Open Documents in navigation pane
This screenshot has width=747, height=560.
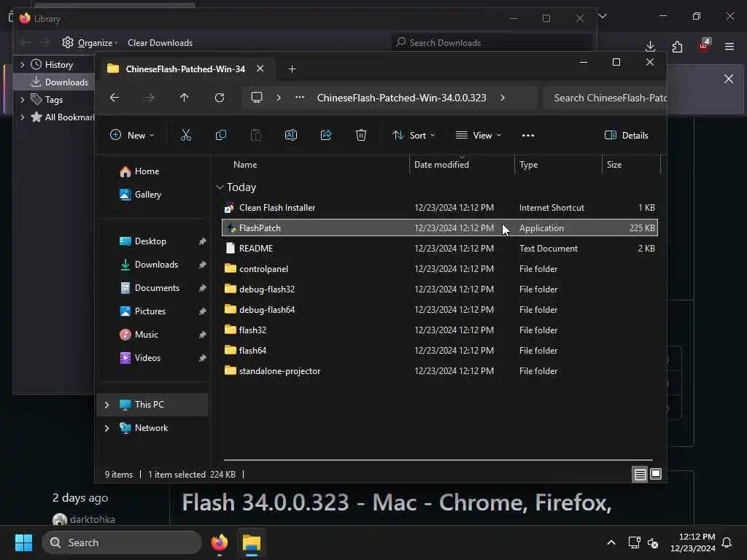click(149, 288)
